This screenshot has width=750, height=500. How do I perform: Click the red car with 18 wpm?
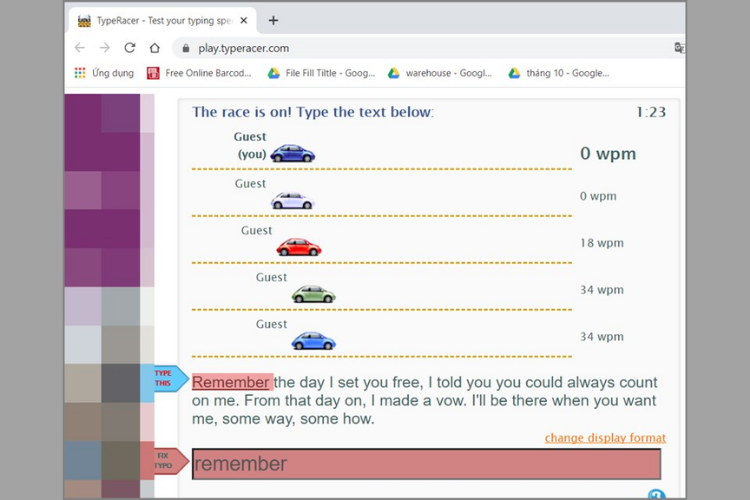(298, 247)
